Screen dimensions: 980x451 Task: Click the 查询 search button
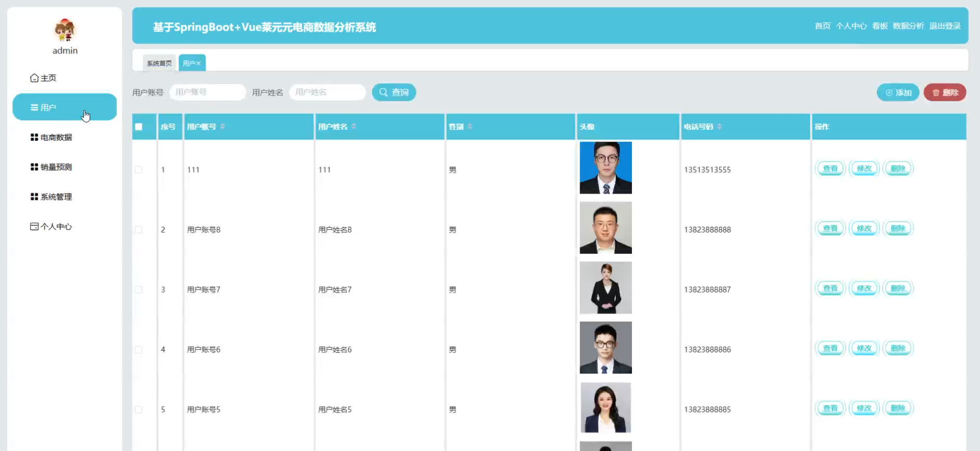coord(394,92)
